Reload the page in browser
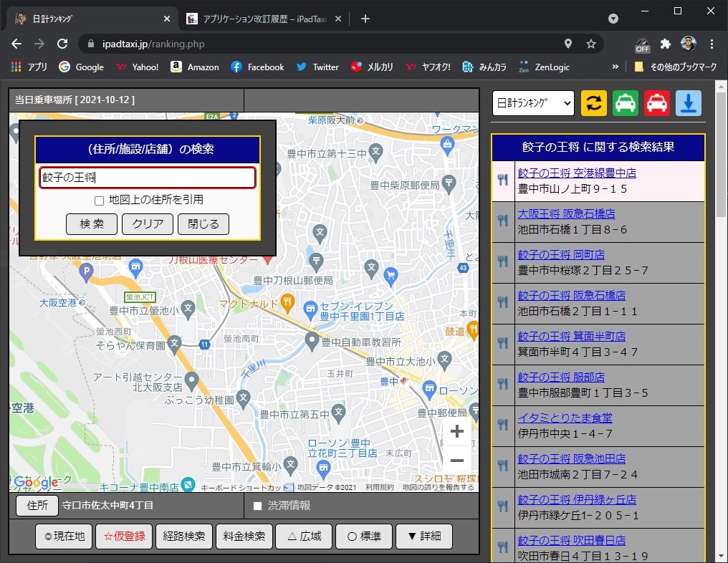The image size is (728, 563). click(x=62, y=44)
